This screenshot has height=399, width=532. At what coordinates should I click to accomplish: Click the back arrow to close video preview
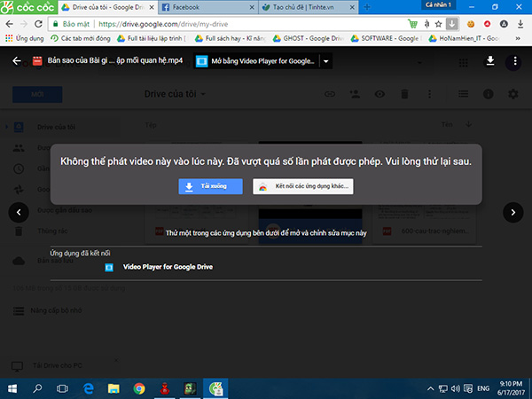coord(17,62)
